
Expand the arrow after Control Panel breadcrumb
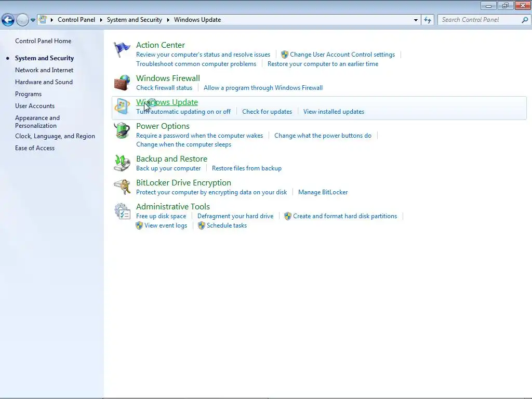pyautogui.click(x=101, y=20)
